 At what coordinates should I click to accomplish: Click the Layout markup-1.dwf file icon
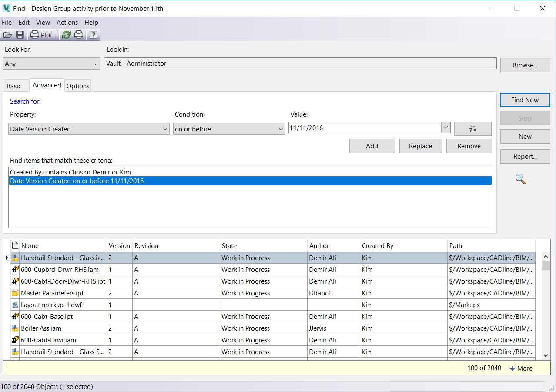coord(15,305)
